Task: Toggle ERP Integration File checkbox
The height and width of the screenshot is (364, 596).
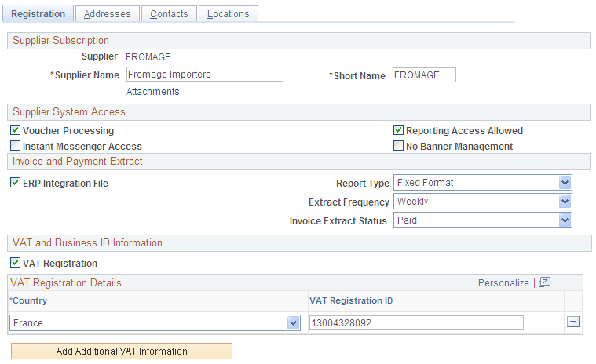Action: [x=15, y=183]
